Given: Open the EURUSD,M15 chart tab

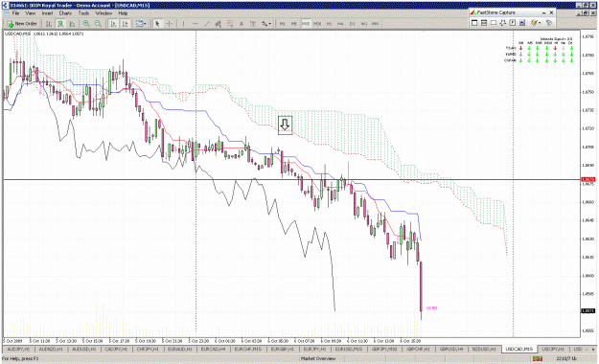Looking at the screenshot, I should [x=349, y=349].
